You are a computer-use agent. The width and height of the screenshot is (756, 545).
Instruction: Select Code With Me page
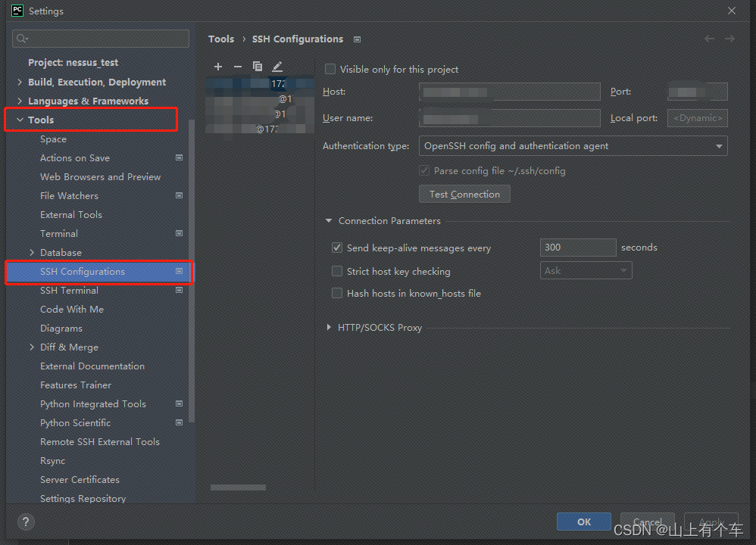click(x=72, y=309)
